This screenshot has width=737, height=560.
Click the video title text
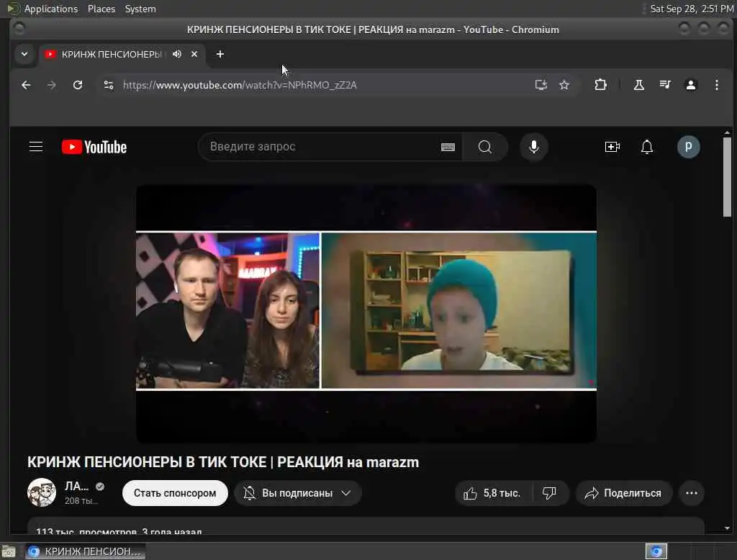pyautogui.click(x=223, y=463)
